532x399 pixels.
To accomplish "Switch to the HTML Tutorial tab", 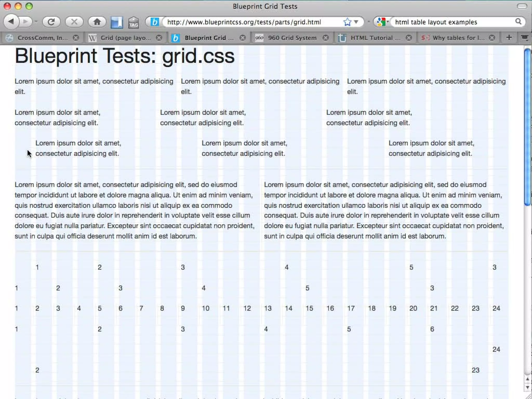I will [x=371, y=38].
